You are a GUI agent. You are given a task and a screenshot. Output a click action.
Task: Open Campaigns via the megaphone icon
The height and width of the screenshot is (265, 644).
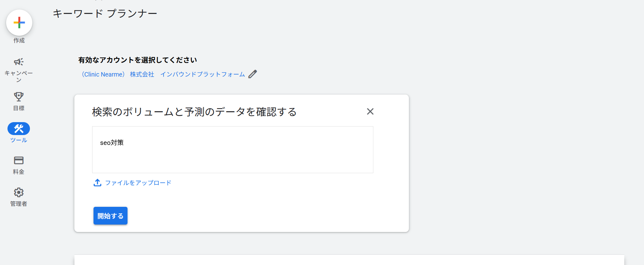tap(19, 62)
